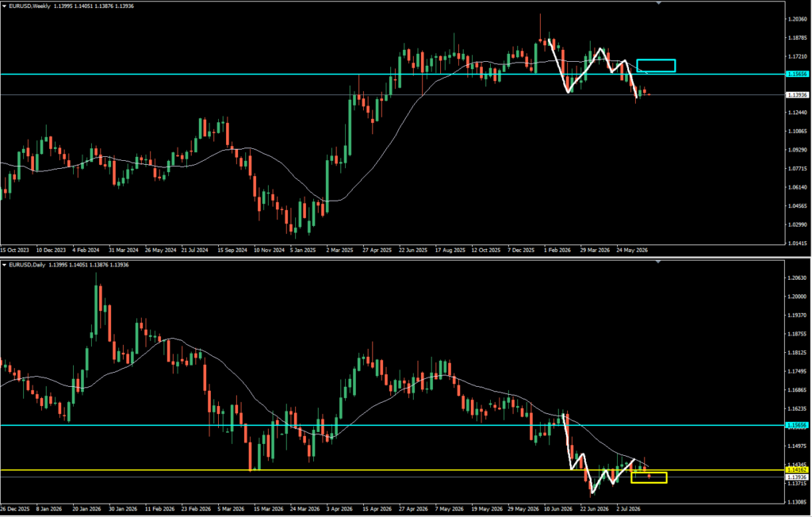Image resolution: width=812 pixels, height=517 pixels.
Task: Click the 1.17210 price scale value
Action: pyautogui.click(x=798, y=56)
